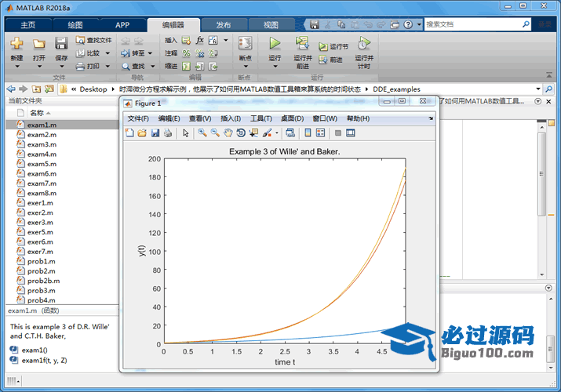Open the address bar path dropdown

pyautogui.click(x=538, y=89)
